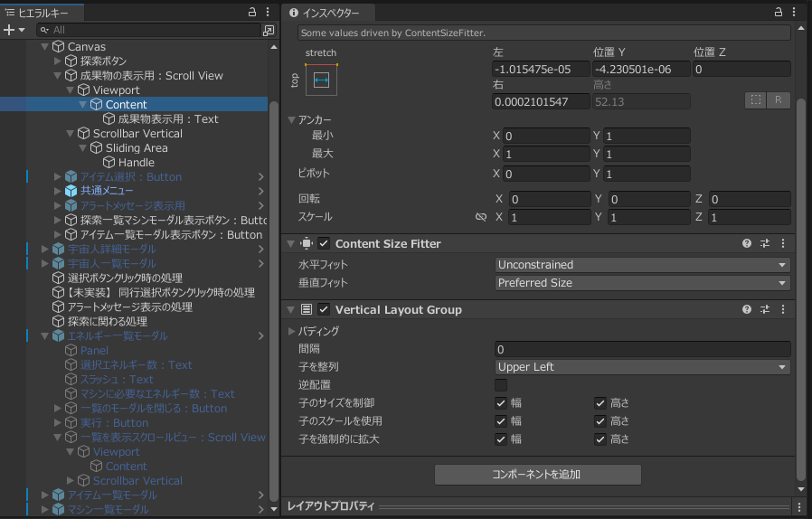
Task: Select 成果物表示用：Text in hierarchy
Action: point(168,119)
